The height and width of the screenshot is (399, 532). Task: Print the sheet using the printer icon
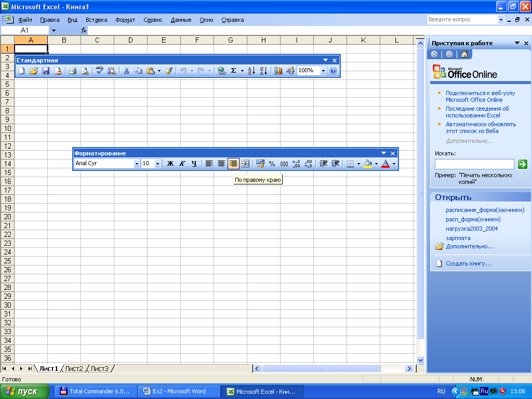tap(72, 71)
